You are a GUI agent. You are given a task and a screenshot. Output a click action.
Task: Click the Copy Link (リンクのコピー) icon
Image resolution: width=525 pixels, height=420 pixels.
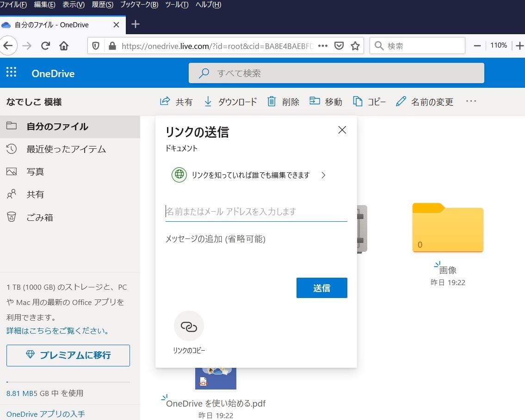point(189,326)
